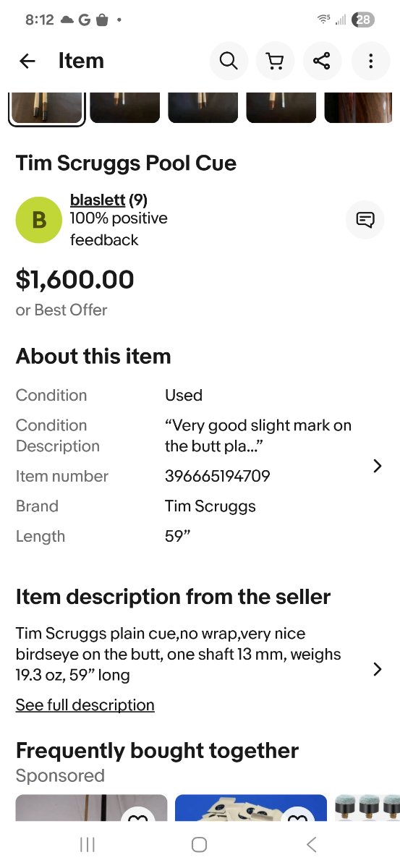Viewport: 400px width, 868px height.
Task: Select second pool cue photo thumbnail
Action: coord(125,107)
